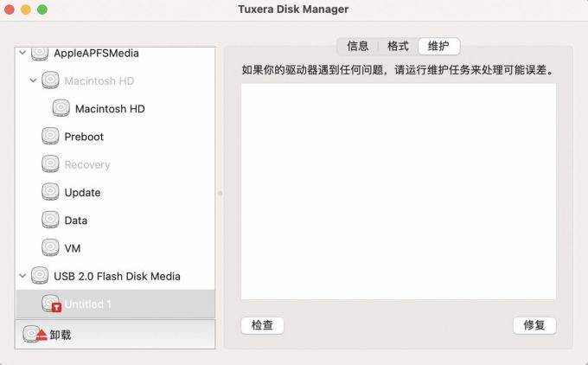
Task: Select USB 2.0 Flash Disk Media row
Action: coord(115,276)
